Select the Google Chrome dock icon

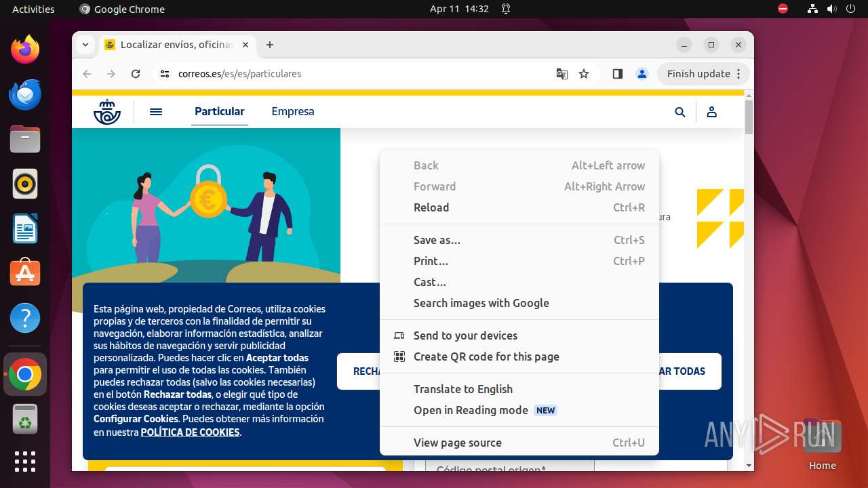25,374
